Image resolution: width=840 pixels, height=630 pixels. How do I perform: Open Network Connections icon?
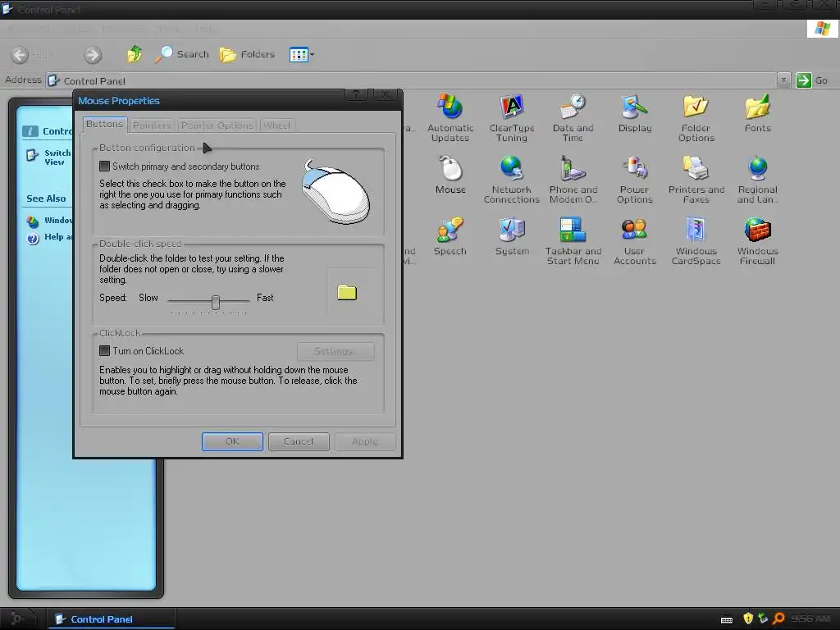click(512, 180)
